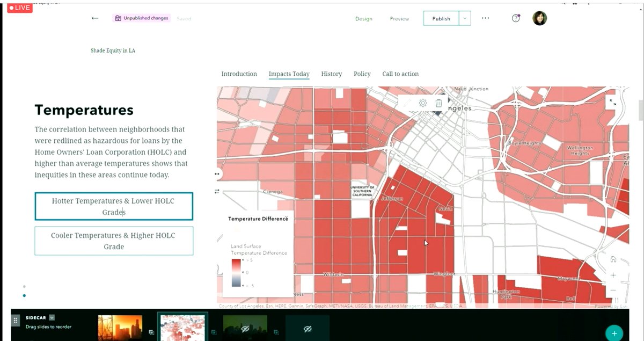Open the red map slide thumbnail

[182, 327]
